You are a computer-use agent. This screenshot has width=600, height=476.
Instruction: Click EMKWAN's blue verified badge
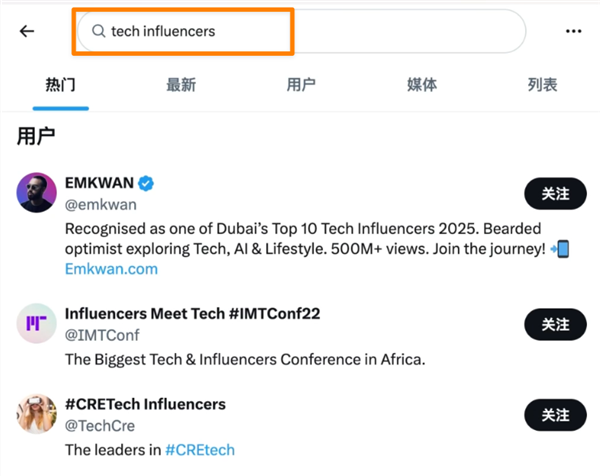146,183
